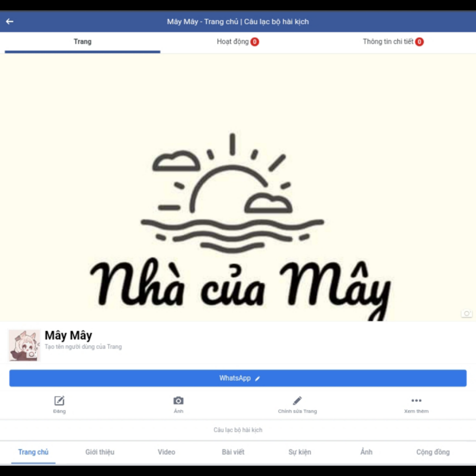
Task: Click Tạo tên người dùng của Trang link
Action: click(83, 347)
